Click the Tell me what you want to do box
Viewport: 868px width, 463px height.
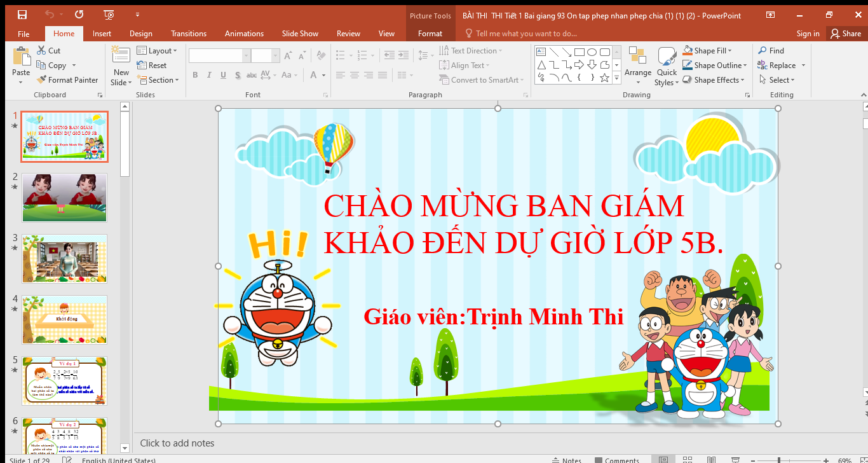coord(521,34)
